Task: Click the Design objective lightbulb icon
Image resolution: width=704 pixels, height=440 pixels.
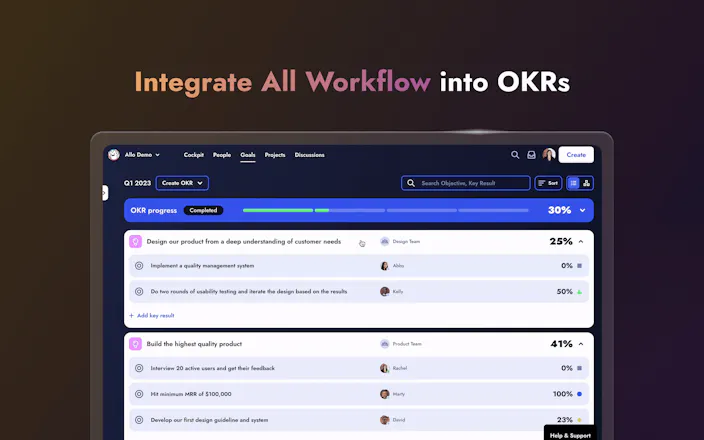Action: (x=135, y=242)
